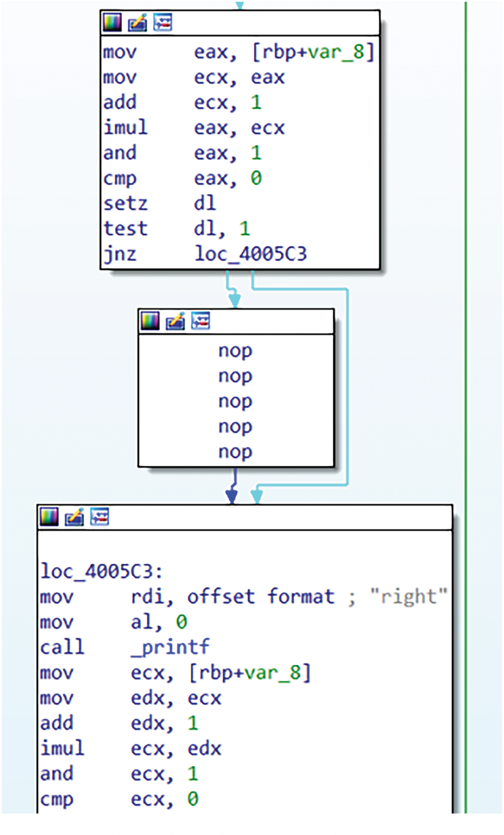Open color picker on the loc_4005C3 block
The height and width of the screenshot is (835, 504).
[x=49, y=517]
